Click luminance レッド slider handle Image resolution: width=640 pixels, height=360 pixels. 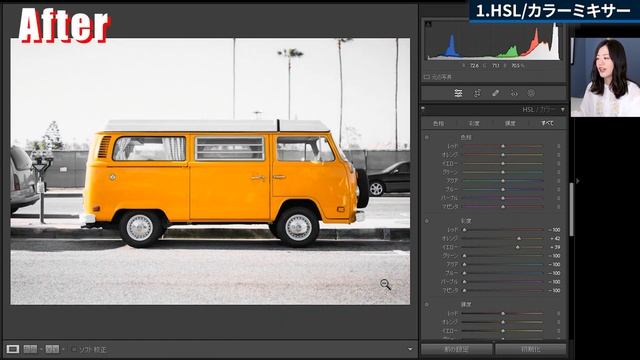[503, 313]
